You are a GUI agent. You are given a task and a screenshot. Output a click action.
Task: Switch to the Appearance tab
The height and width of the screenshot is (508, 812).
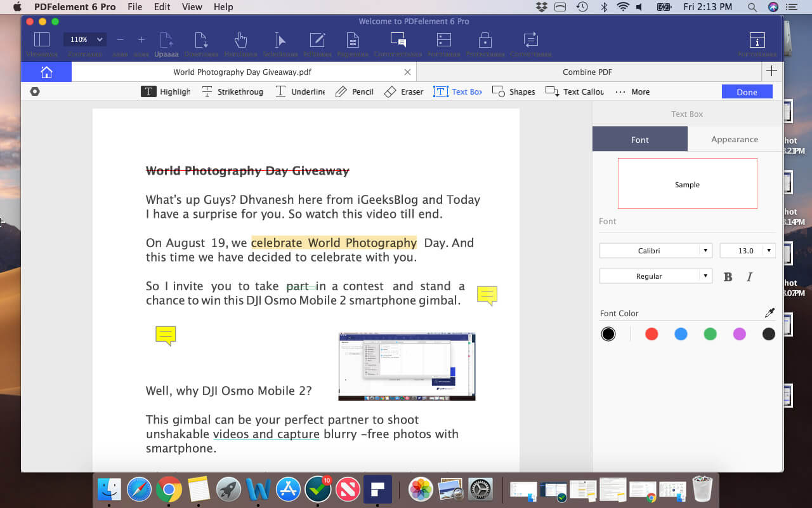tap(735, 139)
